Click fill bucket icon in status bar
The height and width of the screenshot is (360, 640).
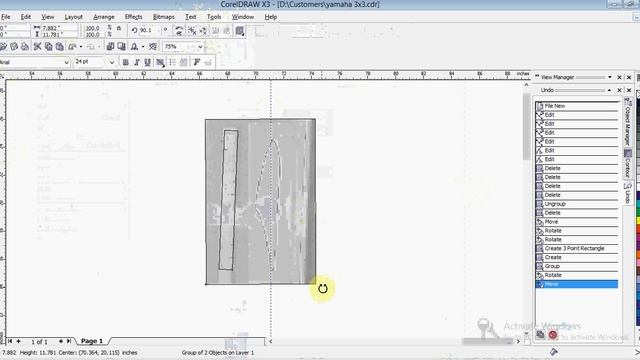click(553, 352)
